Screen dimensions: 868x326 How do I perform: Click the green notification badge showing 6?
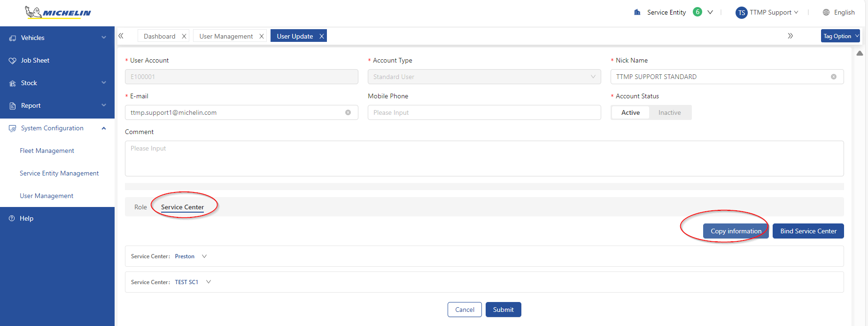point(697,12)
